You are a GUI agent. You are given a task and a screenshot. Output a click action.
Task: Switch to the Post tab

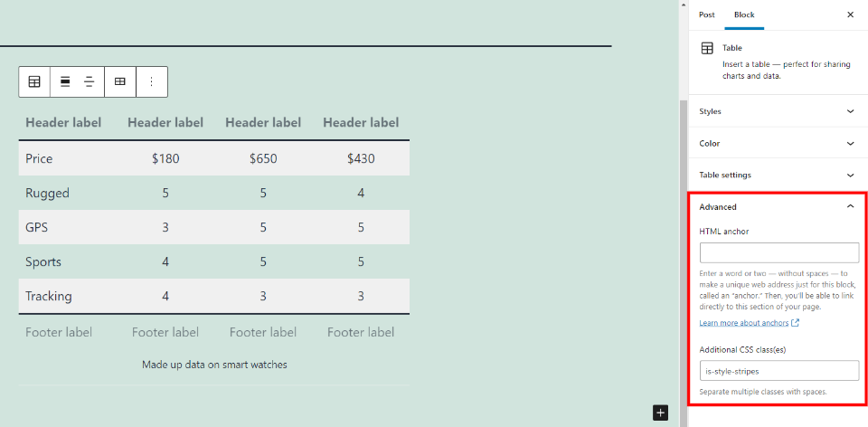point(707,14)
